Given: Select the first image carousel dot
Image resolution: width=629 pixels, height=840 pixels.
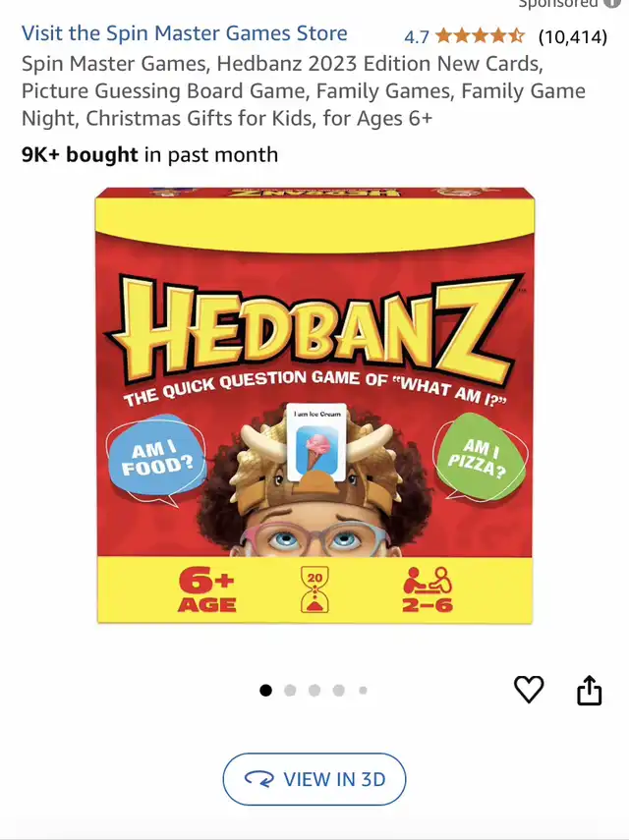Looking at the screenshot, I should 265,691.
